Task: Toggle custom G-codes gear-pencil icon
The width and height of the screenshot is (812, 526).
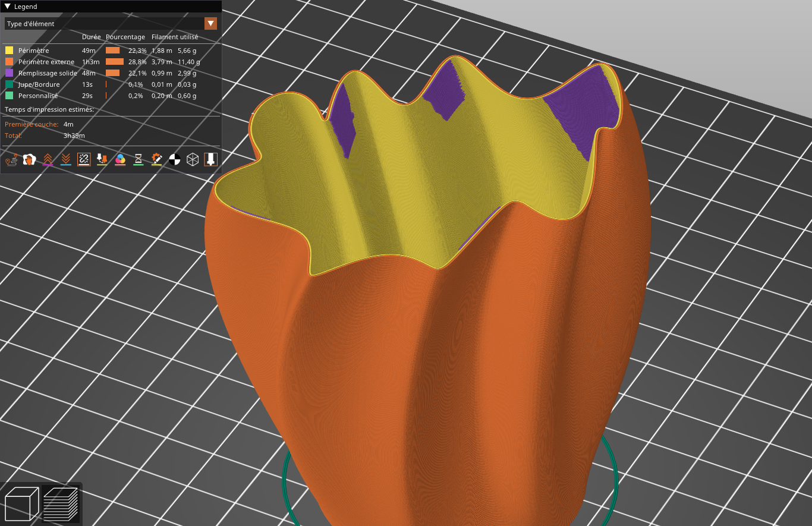Action: coord(156,159)
